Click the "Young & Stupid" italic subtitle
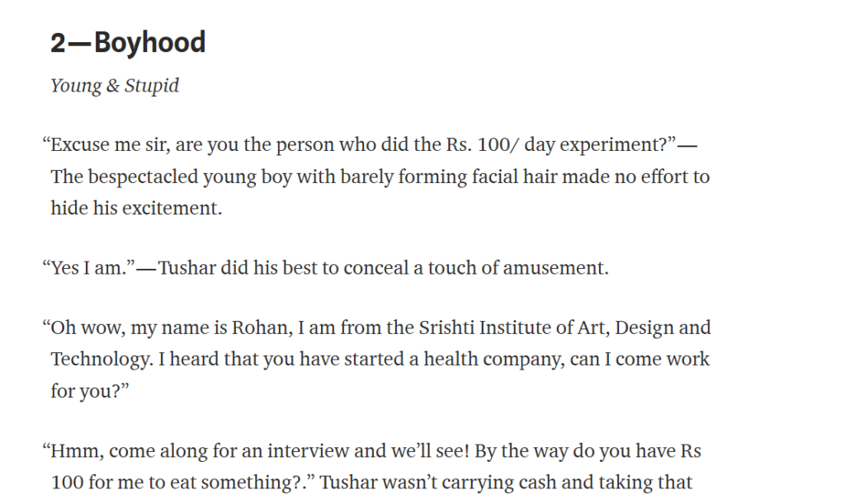This screenshot has width=845, height=504. (x=115, y=86)
